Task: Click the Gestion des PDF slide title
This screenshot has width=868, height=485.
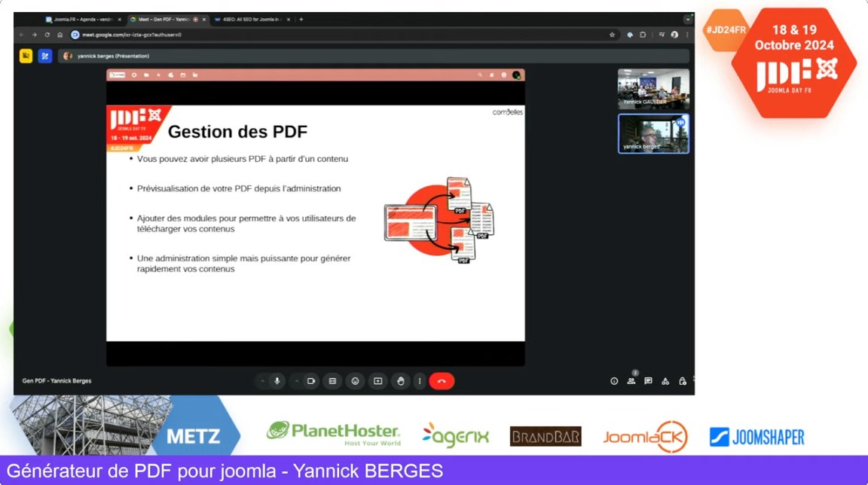Action: point(237,132)
